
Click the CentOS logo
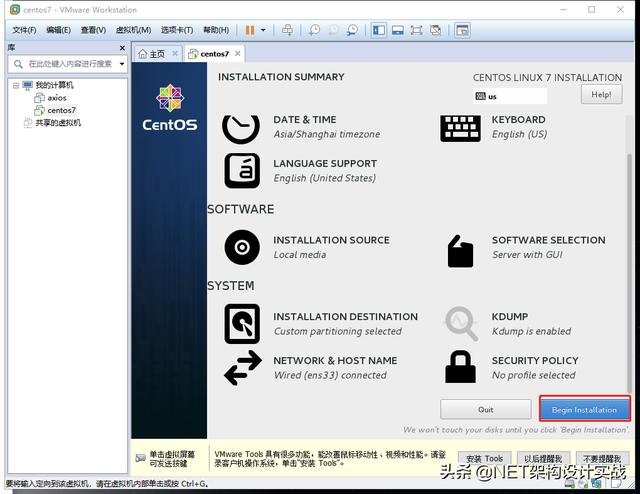point(170,108)
